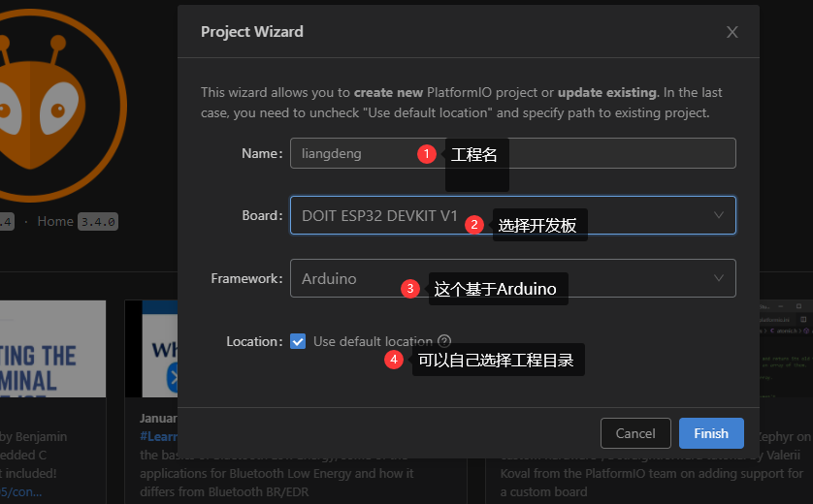
Task: Uncheck the Use default location checkbox
Action: [x=298, y=341]
